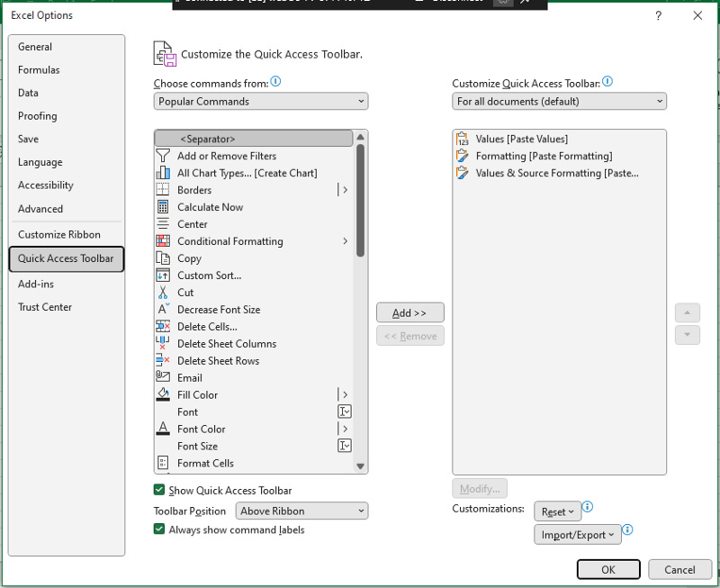Select the Copy command icon
The image size is (720, 588).
click(x=163, y=258)
